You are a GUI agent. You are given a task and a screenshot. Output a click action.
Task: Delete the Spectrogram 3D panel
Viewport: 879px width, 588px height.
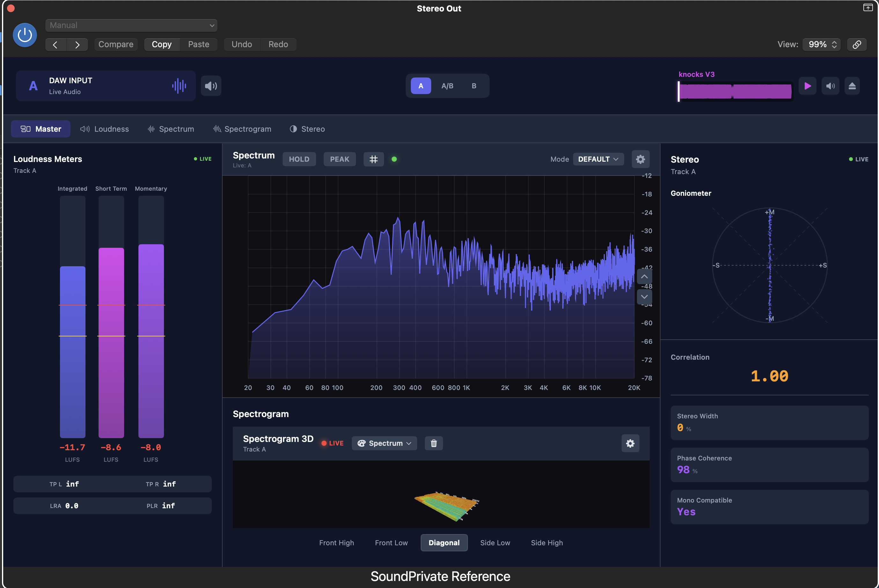coord(433,443)
